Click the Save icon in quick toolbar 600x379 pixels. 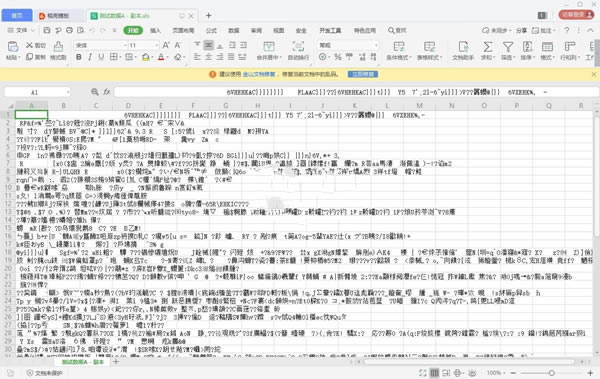coord(47,30)
